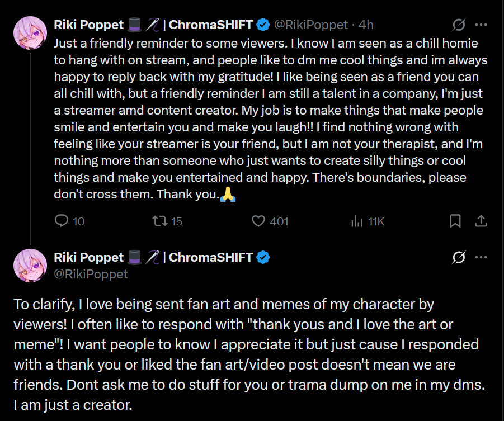Screen dimensions: 504x421
Task: Bookmark the first tweet
Action: click(x=455, y=221)
